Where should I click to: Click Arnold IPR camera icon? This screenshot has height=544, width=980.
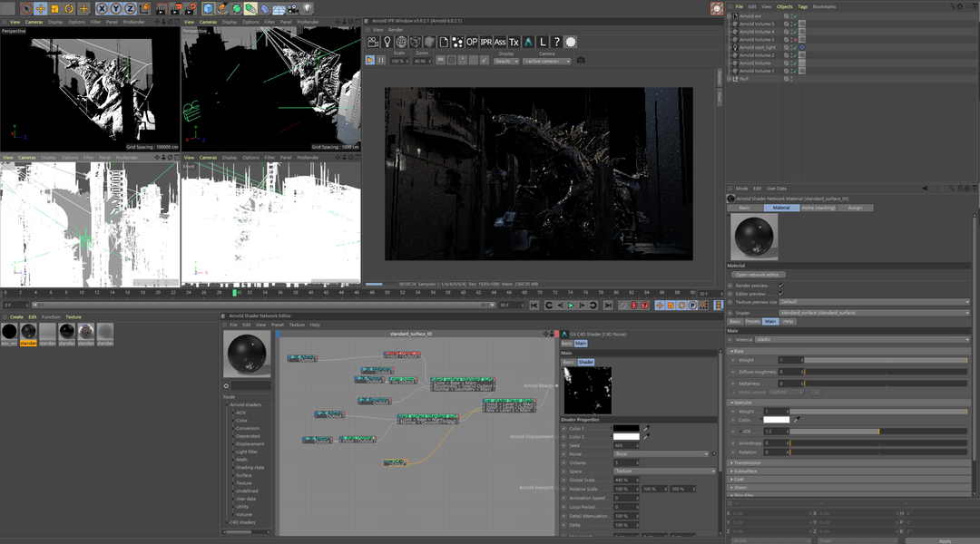click(373, 42)
